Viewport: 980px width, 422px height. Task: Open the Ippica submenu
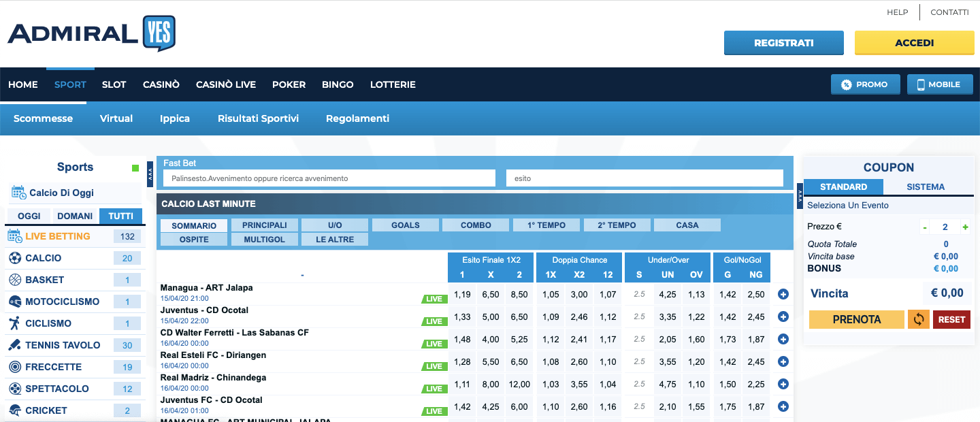point(175,118)
